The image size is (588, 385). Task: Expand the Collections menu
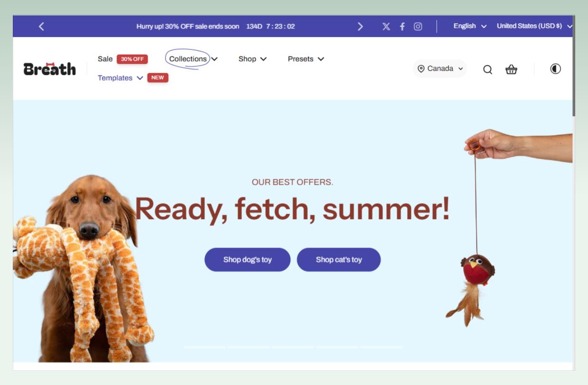193,59
